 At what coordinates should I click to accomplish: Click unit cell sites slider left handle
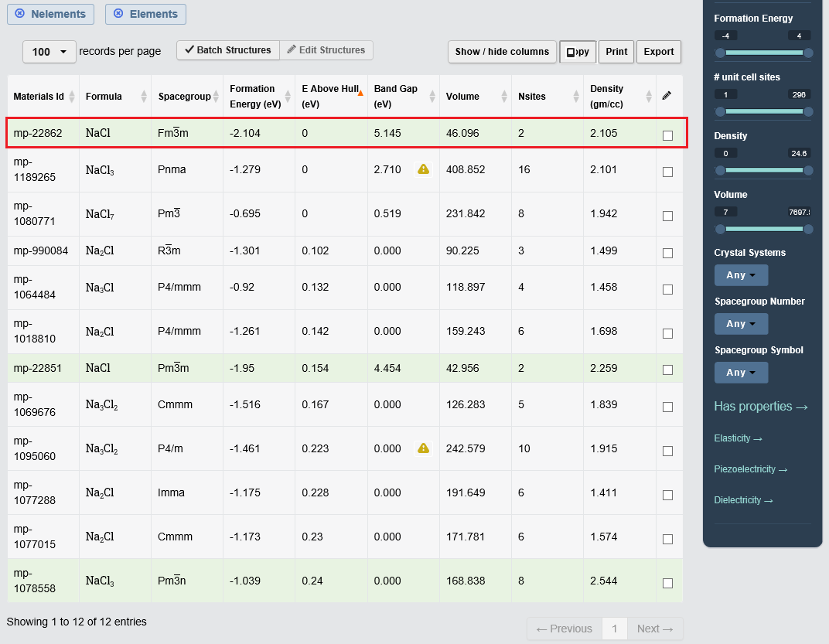point(719,111)
